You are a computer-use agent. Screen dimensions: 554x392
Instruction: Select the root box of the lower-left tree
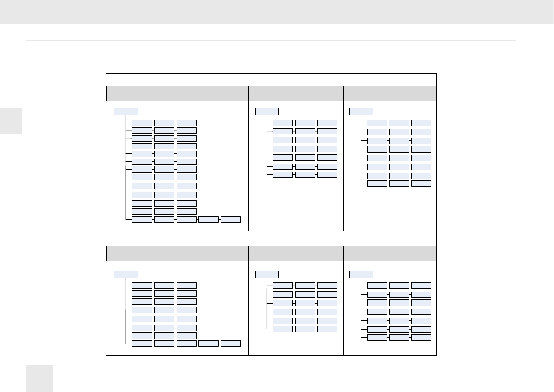[126, 274]
